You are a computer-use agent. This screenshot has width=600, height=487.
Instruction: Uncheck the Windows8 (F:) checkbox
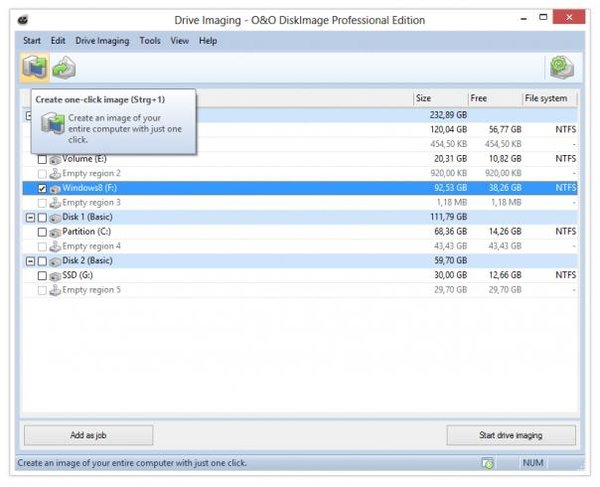coord(41,188)
